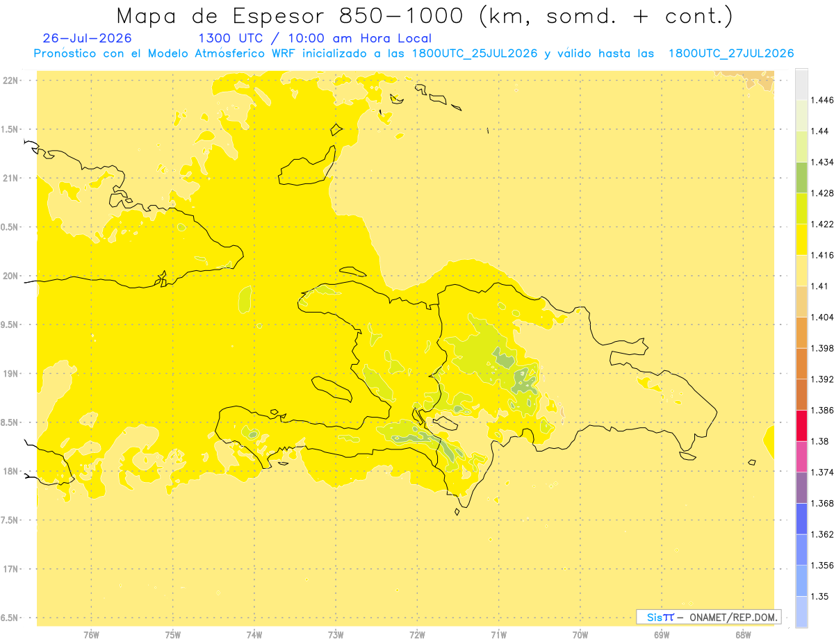Click the 72W longitude label

(417, 635)
